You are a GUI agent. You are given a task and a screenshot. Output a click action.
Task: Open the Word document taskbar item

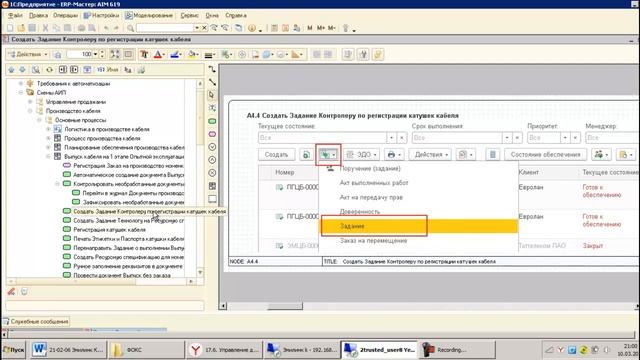click(69, 350)
